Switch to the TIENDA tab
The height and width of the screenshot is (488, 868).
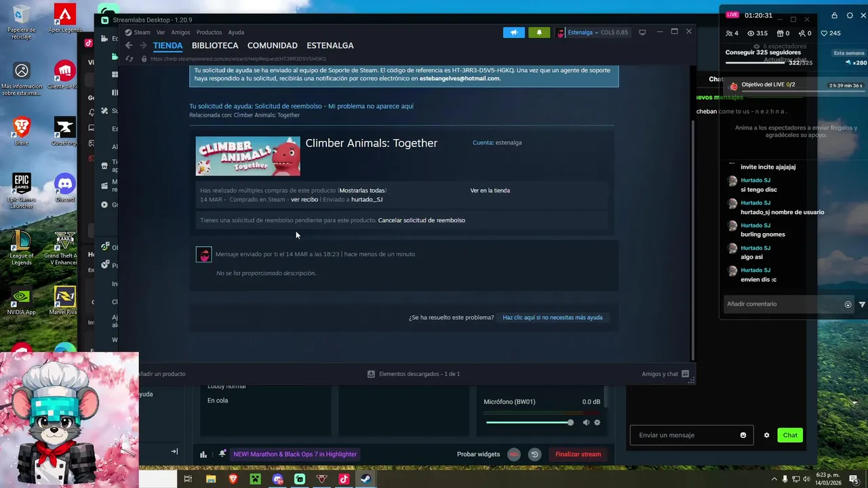(167, 45)
